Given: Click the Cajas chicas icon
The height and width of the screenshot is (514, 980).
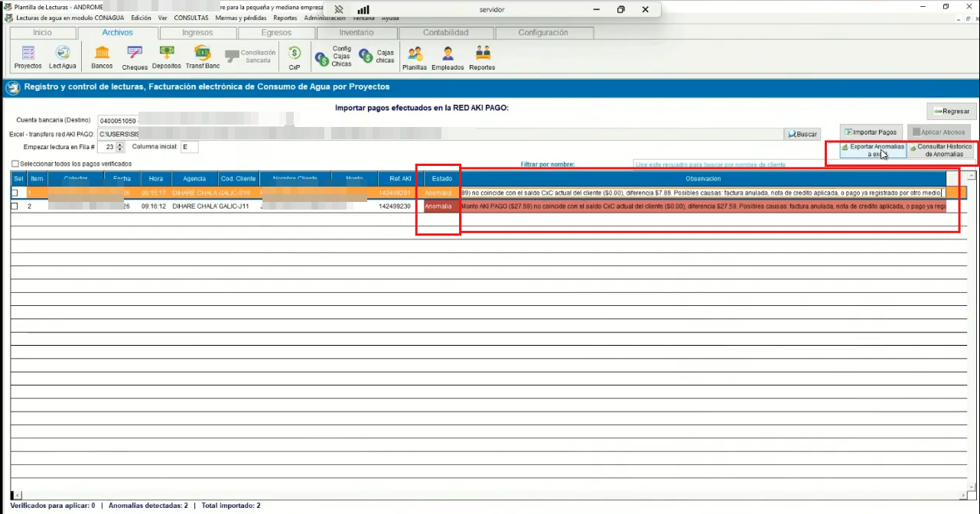Looking at the screenshot, I should (x=377, y=56).
